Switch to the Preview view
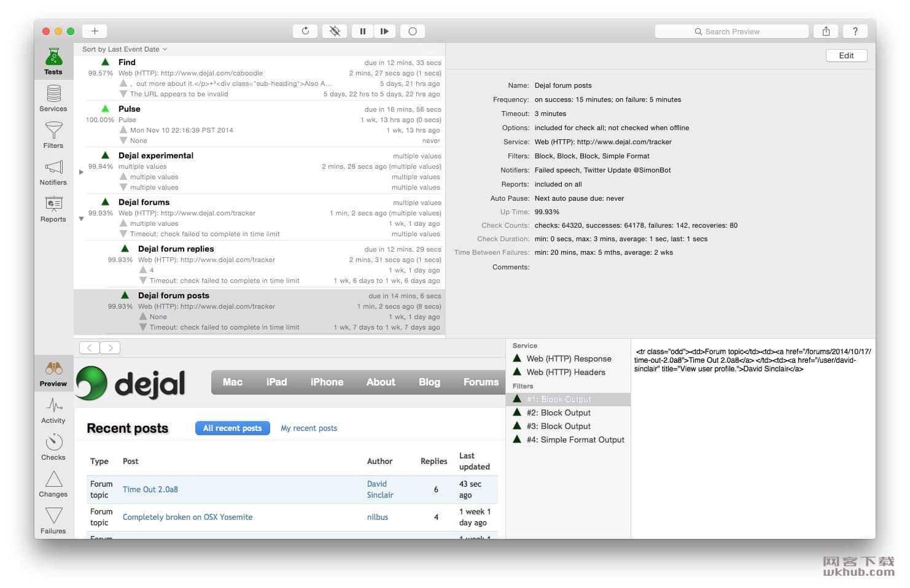910x588 pixels. pos(53,373)
